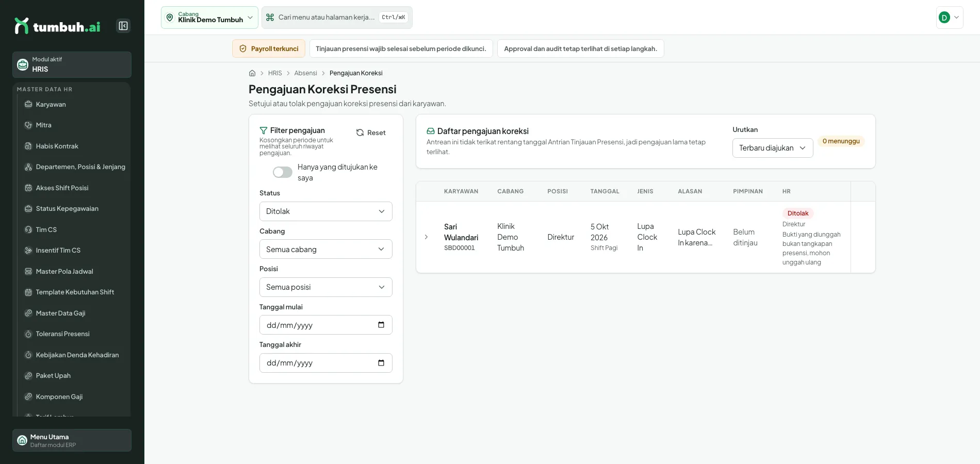Image resolution: width=980 pixels, height=464 pixels.
Task: Click the tumbuh.ai logo
Action: (x=57, y=26)
